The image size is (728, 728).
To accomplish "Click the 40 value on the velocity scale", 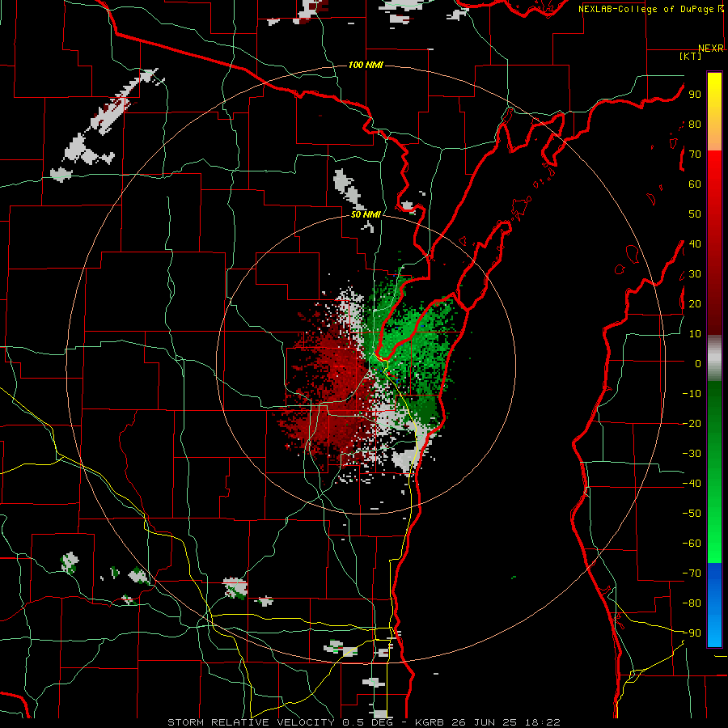I will point(695,244).
